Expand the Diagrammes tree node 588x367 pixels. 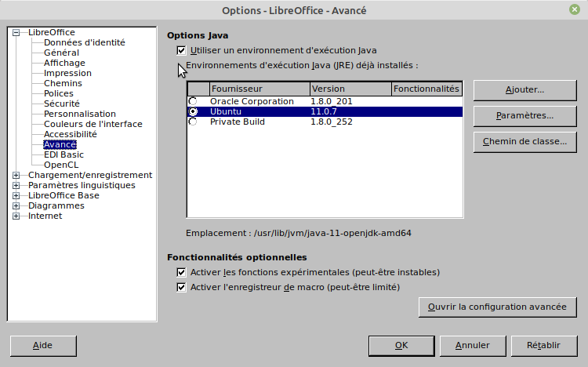pyautogui.click(x=16, y=205)
